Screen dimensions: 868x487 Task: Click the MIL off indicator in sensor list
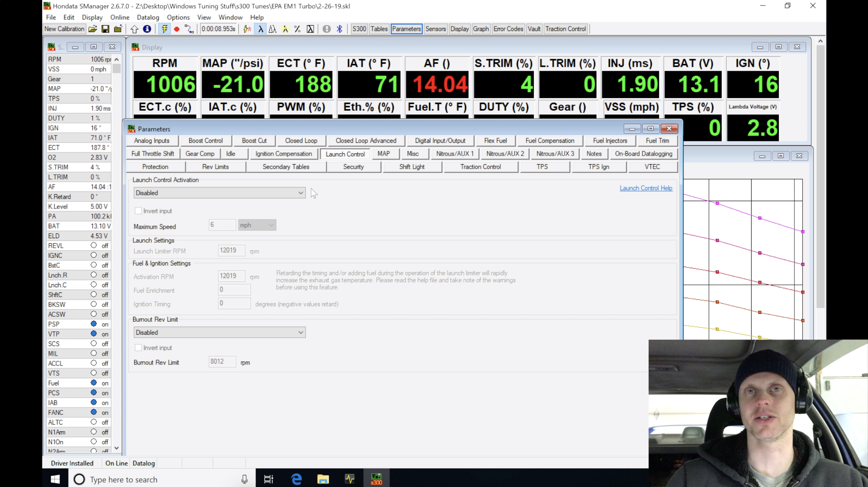[93, 353]
